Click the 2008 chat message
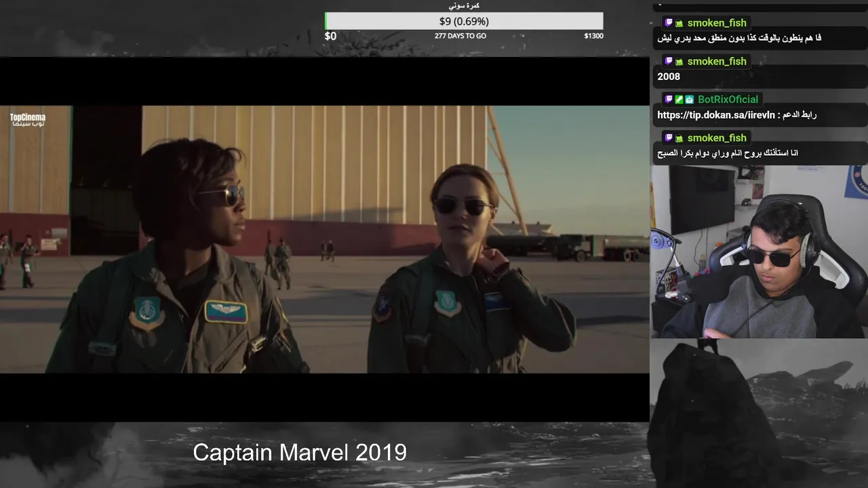Screen dimensions: 868x488 (x=669, y=77)
